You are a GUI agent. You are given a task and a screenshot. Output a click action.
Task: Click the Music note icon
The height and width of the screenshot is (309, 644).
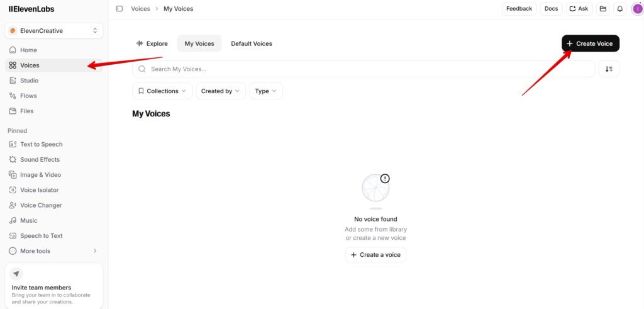13,221
